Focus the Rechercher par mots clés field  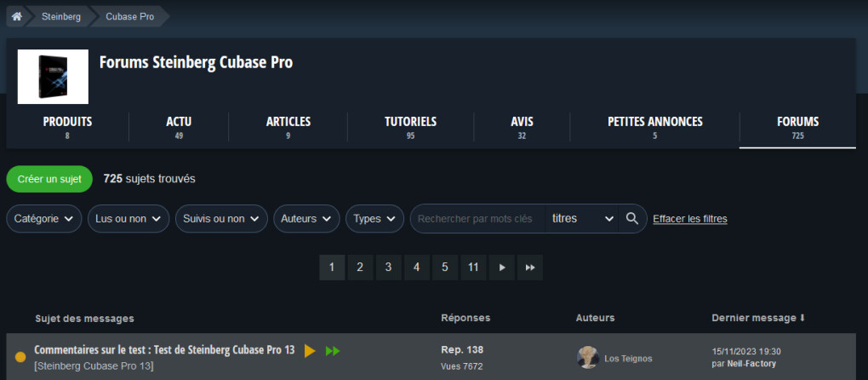pyautogui.click(x=477, y=219)
